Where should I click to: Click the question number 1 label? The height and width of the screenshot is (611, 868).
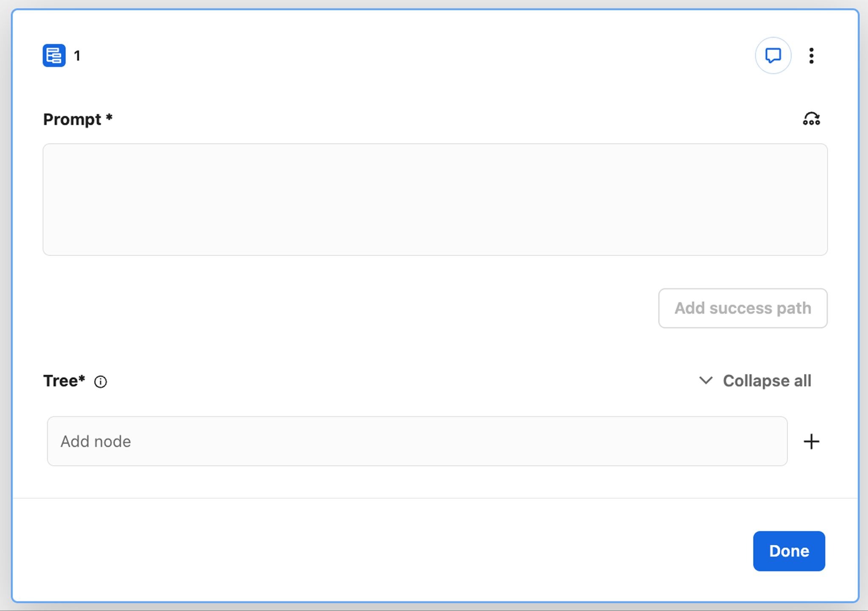click(77, 56)
